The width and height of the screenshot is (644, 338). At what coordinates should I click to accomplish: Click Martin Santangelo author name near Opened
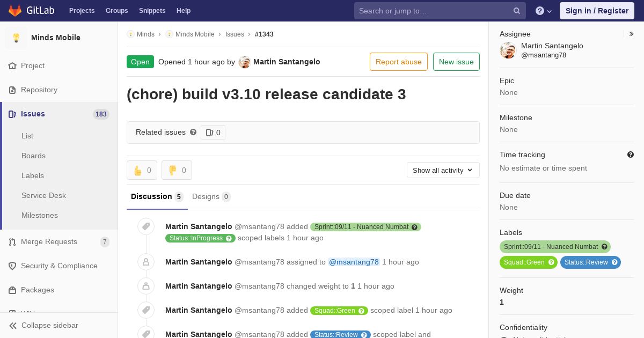(x=287, y=62)
